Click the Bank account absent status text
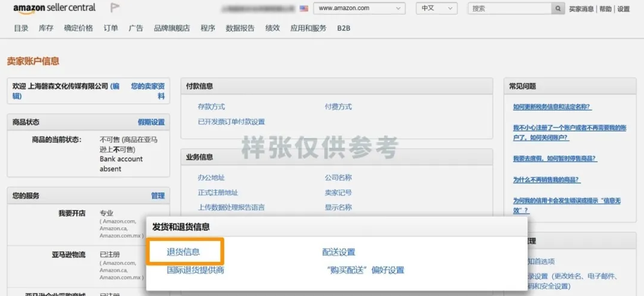 [x=121, y=164]
